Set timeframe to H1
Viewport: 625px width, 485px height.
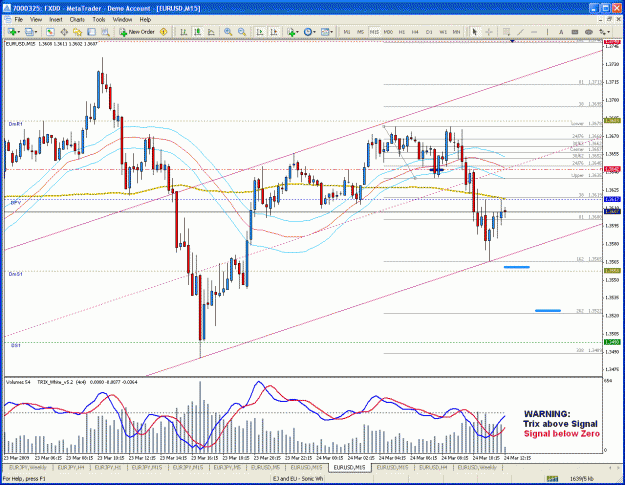tap(402, 32)
